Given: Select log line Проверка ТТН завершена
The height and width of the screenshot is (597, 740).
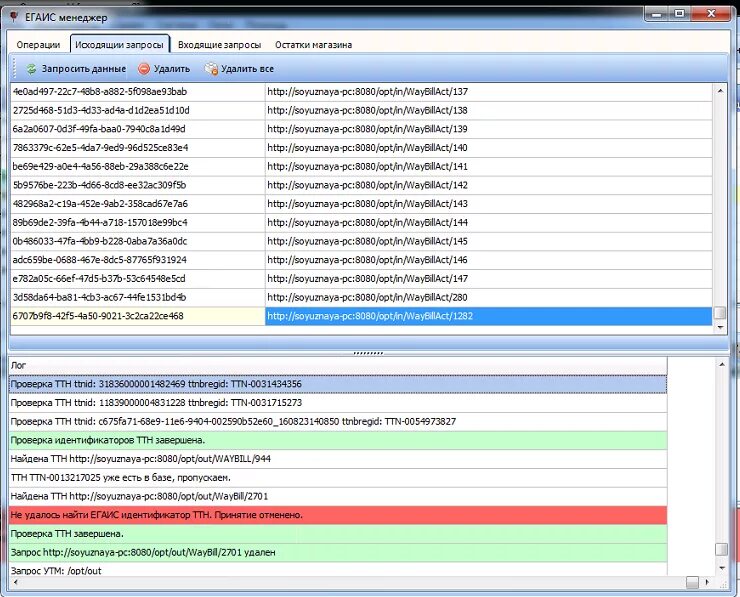Looking at the screenshot, I should point(338,534).
